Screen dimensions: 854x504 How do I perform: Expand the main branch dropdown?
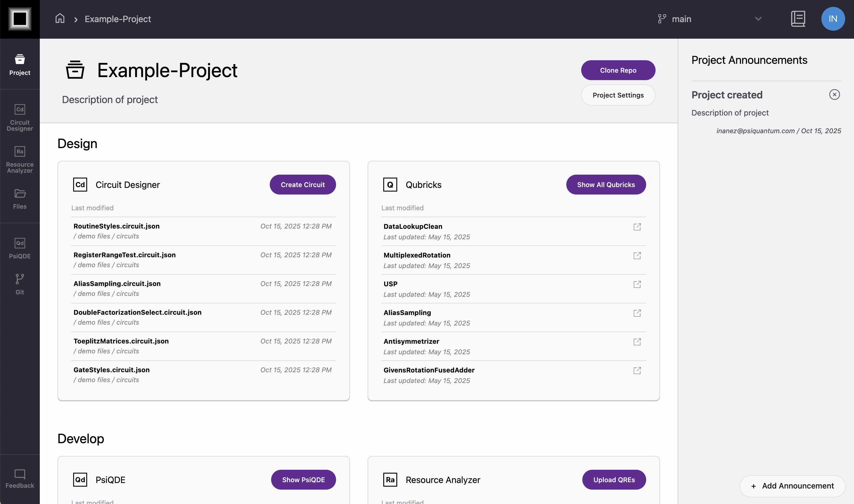(x=758, y=19)
